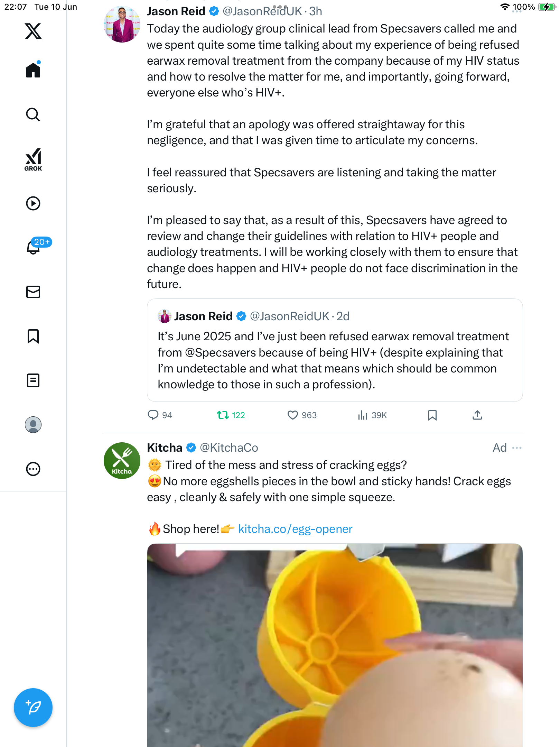This screenshot has width=560, height=747.
Task: Compose a new post
Action: (33, 708)
